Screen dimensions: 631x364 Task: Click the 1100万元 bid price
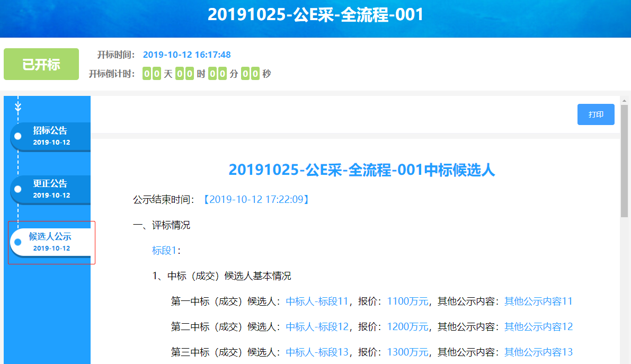pyautogui.click(x=407, y=301)
